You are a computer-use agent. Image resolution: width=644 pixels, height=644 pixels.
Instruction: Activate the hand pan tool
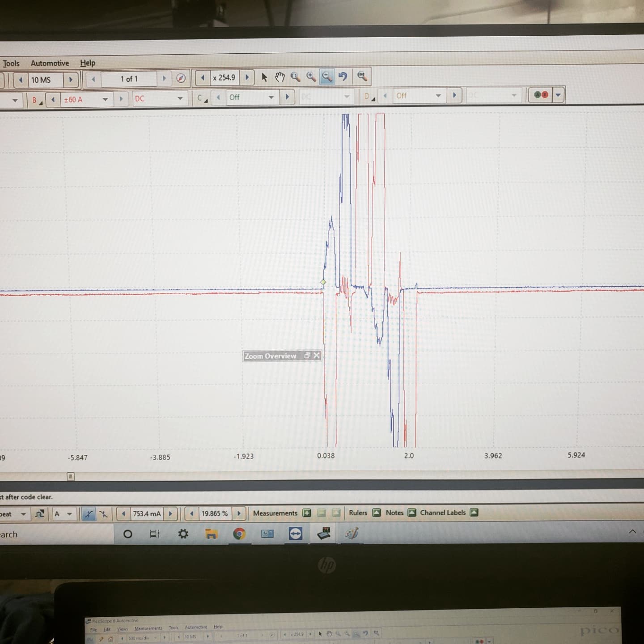click(x=280, y=77)
